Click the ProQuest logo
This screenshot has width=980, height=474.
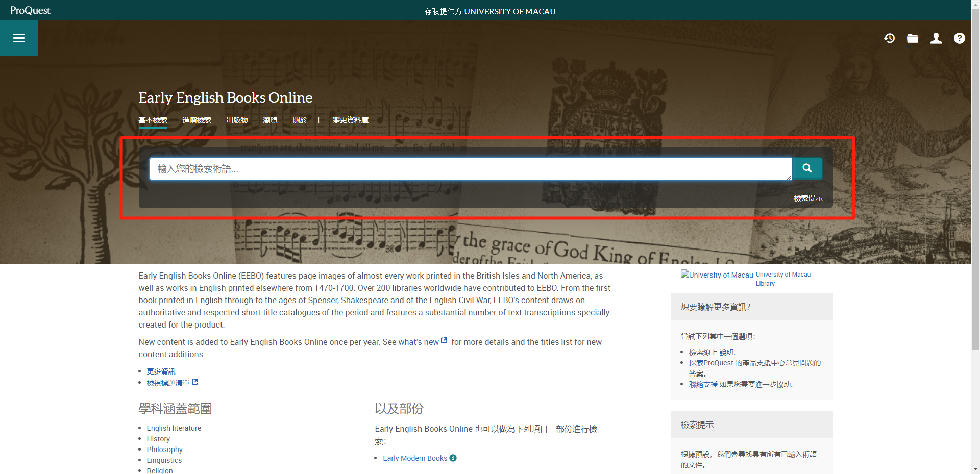tap(30, 10)
